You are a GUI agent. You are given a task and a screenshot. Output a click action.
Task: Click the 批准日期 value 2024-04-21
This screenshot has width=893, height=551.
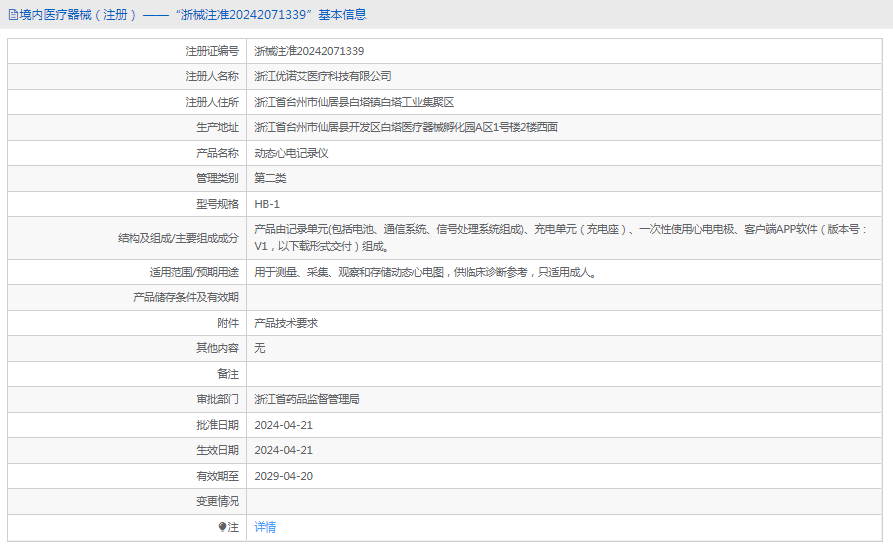coord(283,425)
